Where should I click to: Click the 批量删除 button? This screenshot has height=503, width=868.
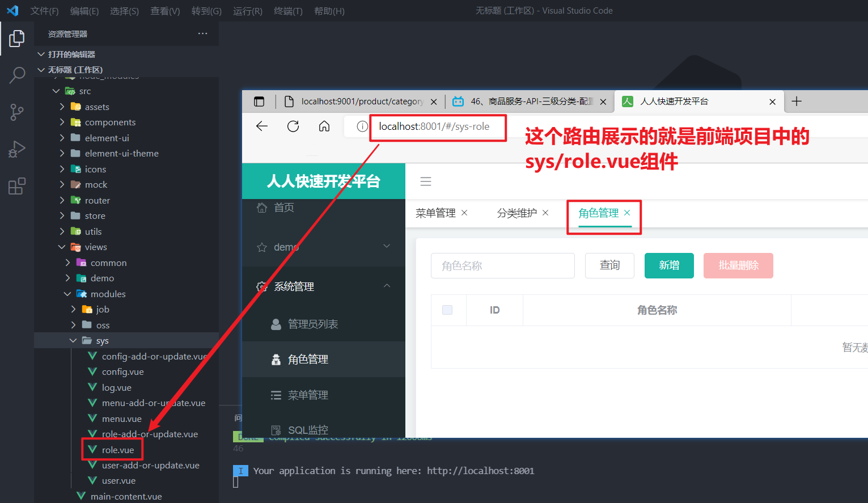click(738, 265)
